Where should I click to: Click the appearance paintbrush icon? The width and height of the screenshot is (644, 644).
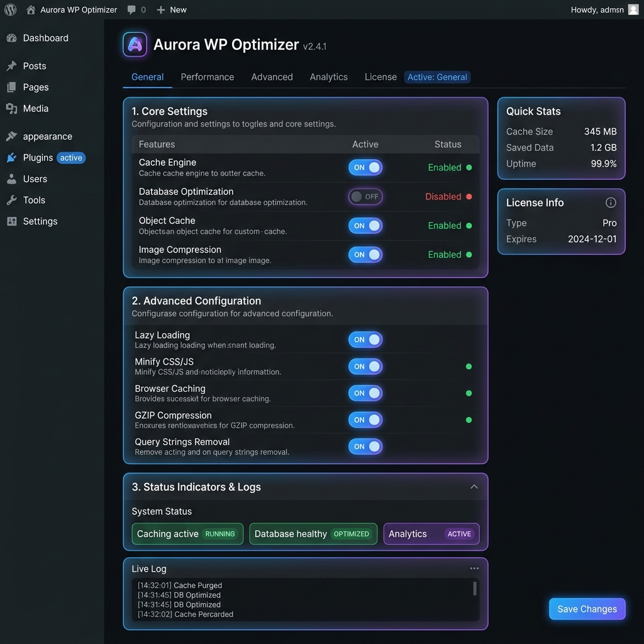pyautogui.click(x=11, y=136)
